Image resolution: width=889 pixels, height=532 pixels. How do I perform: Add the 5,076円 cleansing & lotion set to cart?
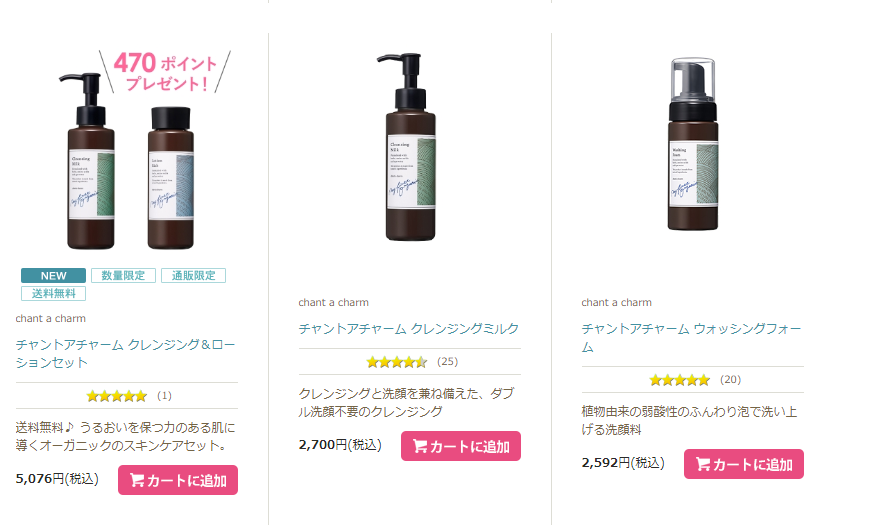pos(178,480)
